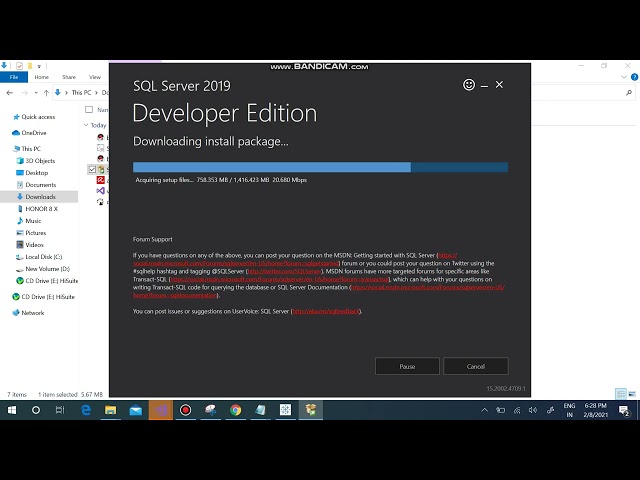Launch Google Chrome from taskbar
The height and width of the screenshot is (480, 640).
click(236, 410)
